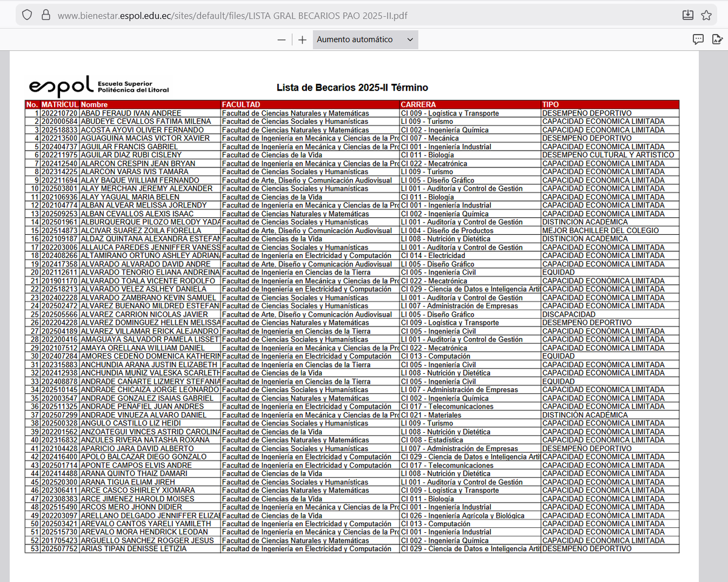Viewport: 728px width, 582px height.
Task: Select name ALVARADO TENORIO ELIANA ANDREINA
Action: 150,272
